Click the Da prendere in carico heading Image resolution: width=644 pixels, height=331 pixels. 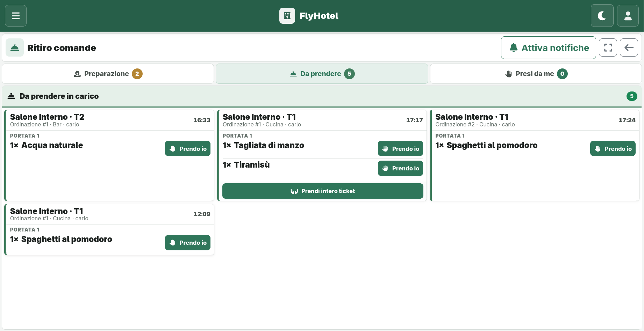(59, 96)
